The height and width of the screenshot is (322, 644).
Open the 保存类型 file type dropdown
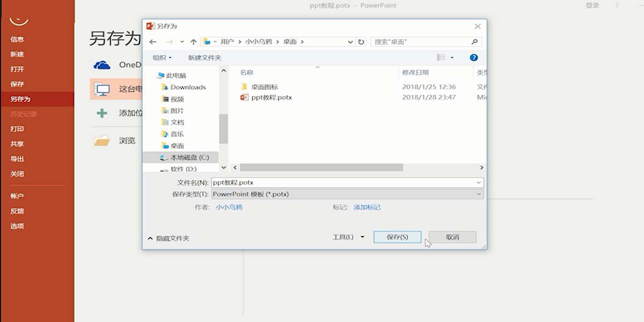coord(479,194)
